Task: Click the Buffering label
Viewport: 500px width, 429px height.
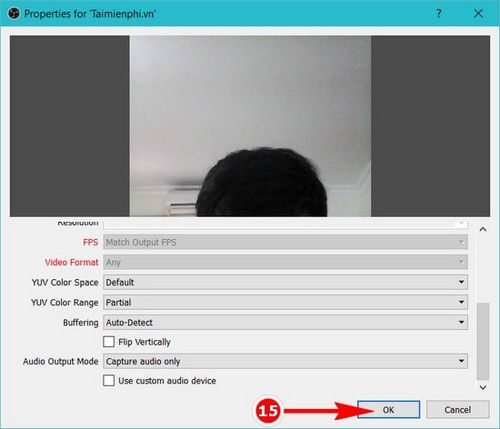Action: pyautogui.click(x=81, y=323)
